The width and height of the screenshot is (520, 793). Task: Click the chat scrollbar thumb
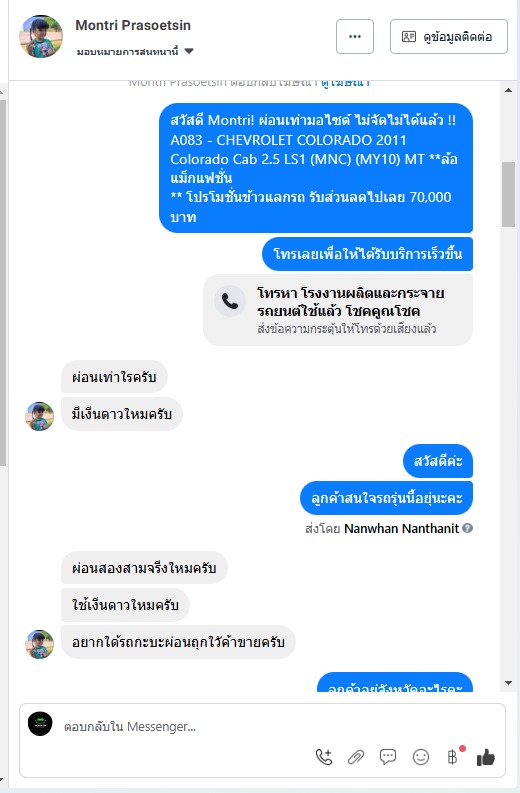coord(508,194)
